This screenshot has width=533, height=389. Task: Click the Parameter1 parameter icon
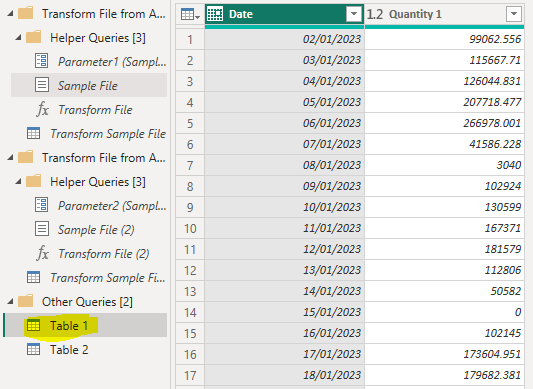tap(41, 61)
